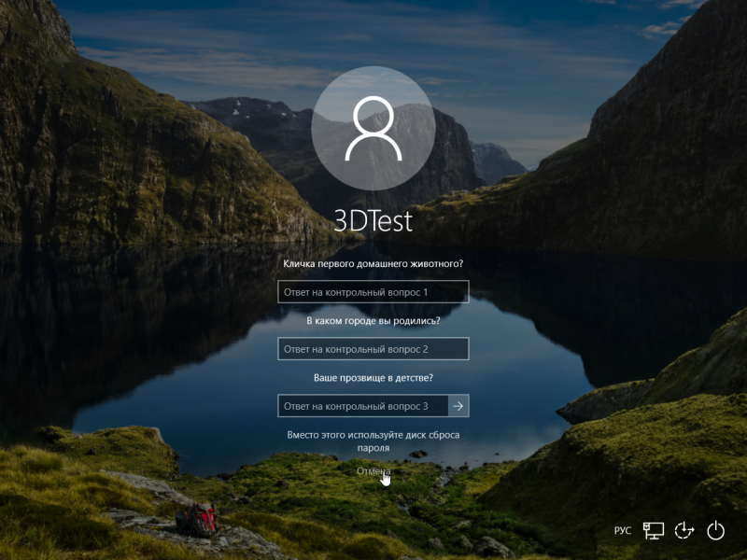
Task: Open the network connection icon
Action: tap(654, 530)
